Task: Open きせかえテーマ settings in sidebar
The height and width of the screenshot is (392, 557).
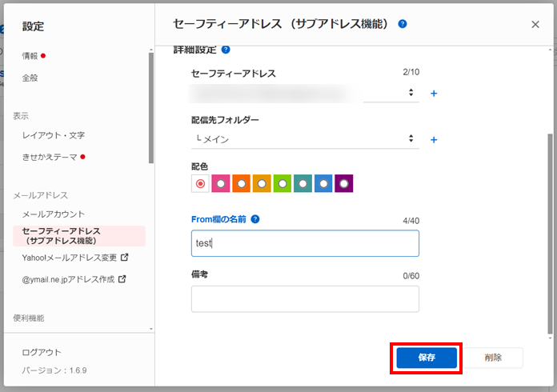Action: (x=50, y=157)
